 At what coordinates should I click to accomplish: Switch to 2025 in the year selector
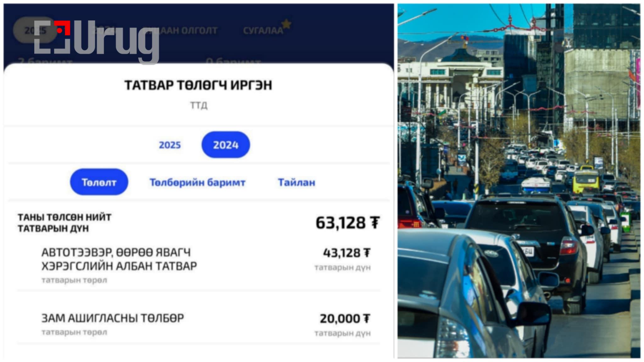(x=170, y=145)
